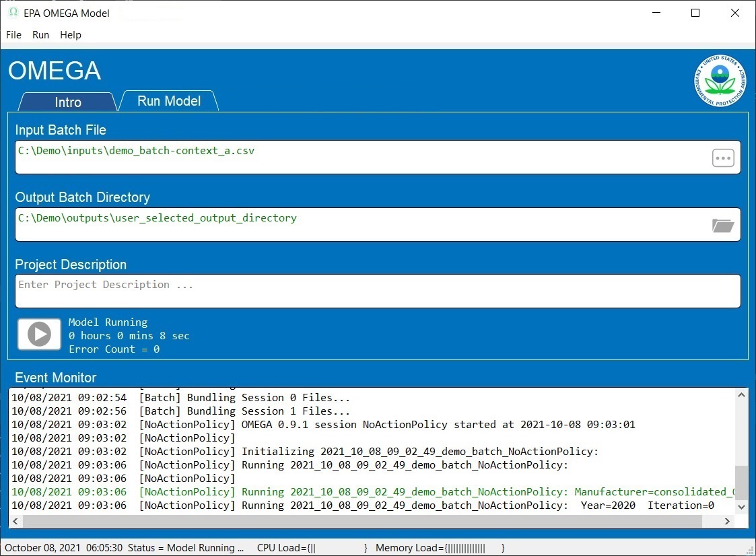Click the CPU Load meter in status bar

pyautogui.click(x=312, y=548)
